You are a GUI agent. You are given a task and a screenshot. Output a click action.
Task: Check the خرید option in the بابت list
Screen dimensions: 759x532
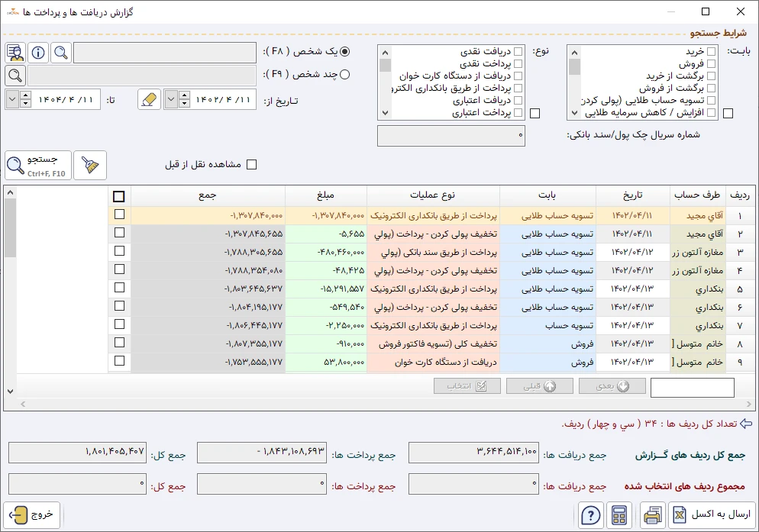point(711,51)
